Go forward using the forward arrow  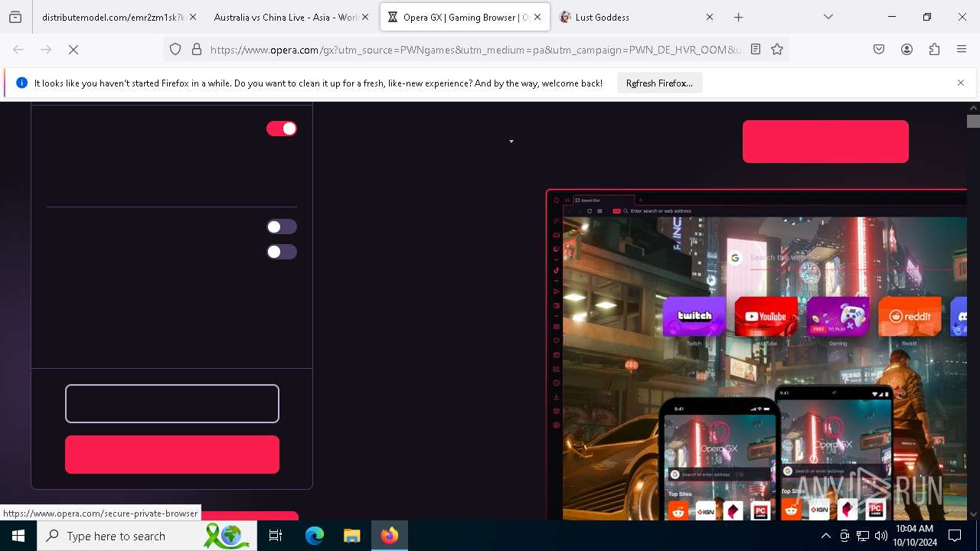[x=46, y=49]
